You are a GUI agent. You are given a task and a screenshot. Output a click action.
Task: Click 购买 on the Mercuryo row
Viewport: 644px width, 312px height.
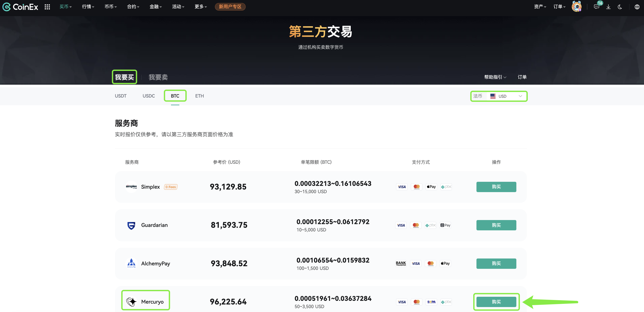(x=496, y=302)
